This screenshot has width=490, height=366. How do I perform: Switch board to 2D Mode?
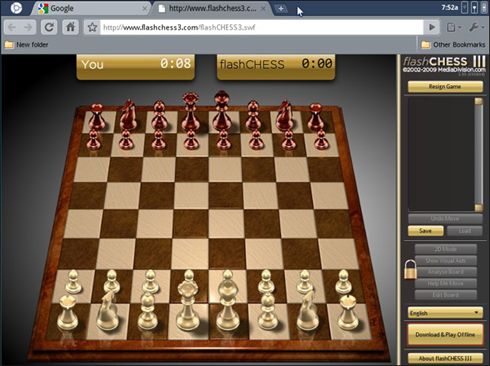point(446,249)
